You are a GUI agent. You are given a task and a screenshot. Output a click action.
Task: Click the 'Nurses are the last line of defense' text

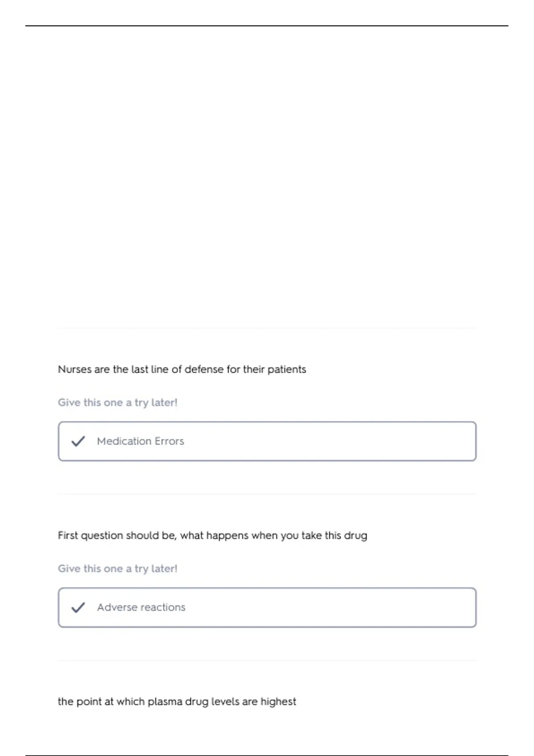click(182, 370)
